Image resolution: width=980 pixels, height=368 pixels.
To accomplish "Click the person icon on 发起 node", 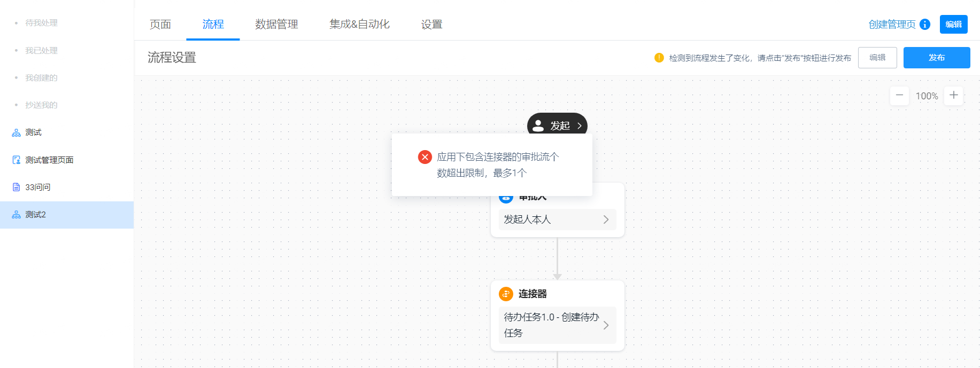I will [x=538, y=126].
